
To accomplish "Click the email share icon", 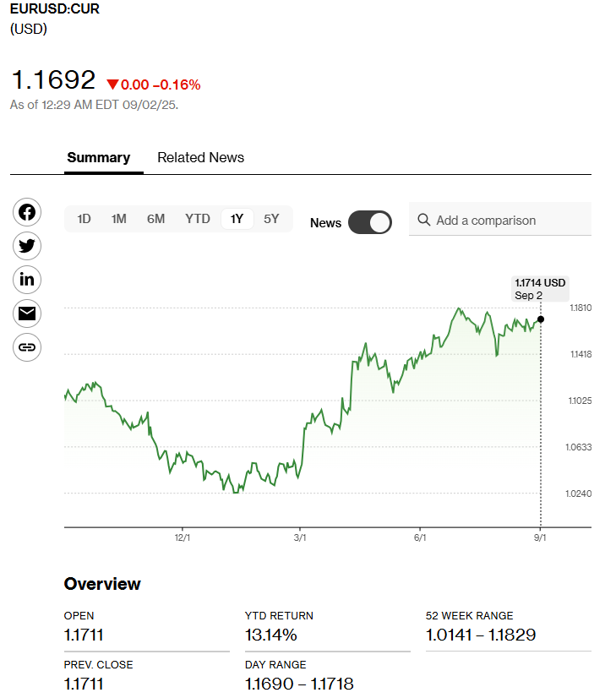I will pyautogui.click(x=27, y=314).
